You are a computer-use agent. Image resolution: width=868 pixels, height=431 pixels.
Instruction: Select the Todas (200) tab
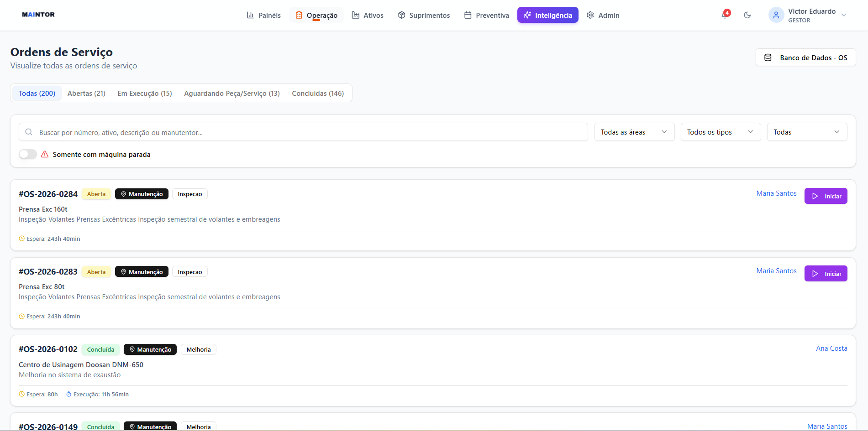click(37, 93)
